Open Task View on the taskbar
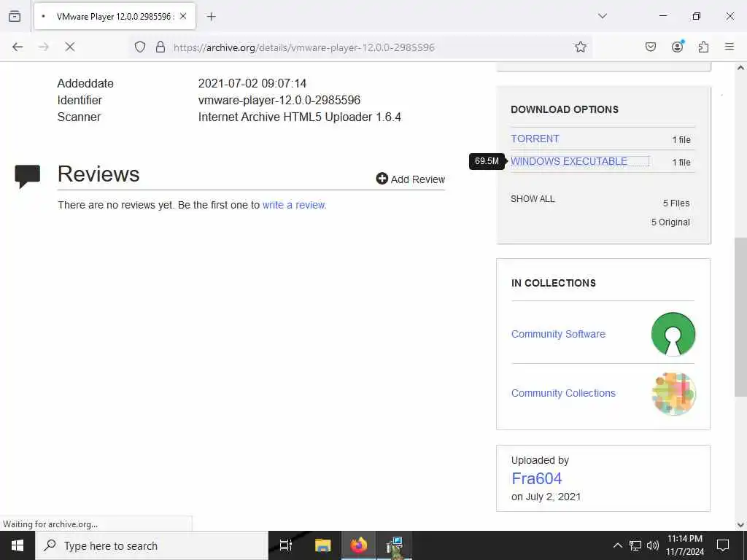Screen dimensions: 747x560 pyautogui.click(x=286, y=545)
